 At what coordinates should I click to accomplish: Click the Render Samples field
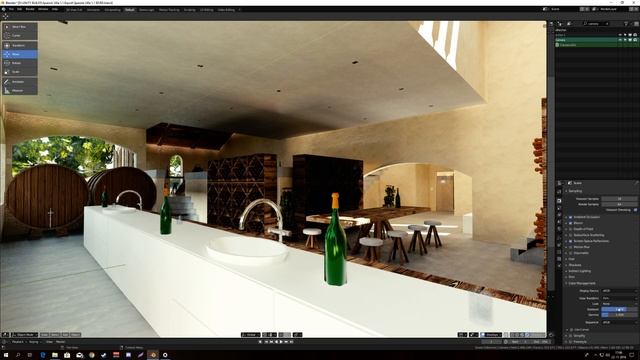[619, 204]
